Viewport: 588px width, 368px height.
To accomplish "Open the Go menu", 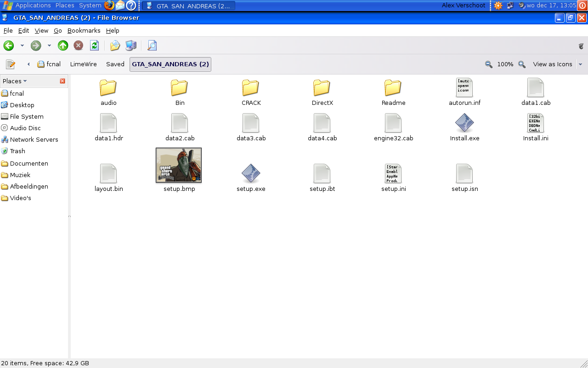I will [57, 31].
